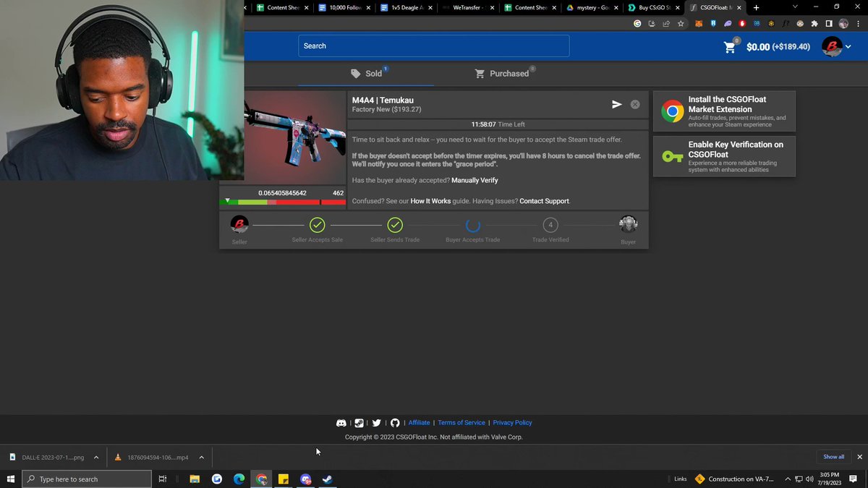Click the float value wear bar
The image size is (868, 488).
click(x=283, y=202)
